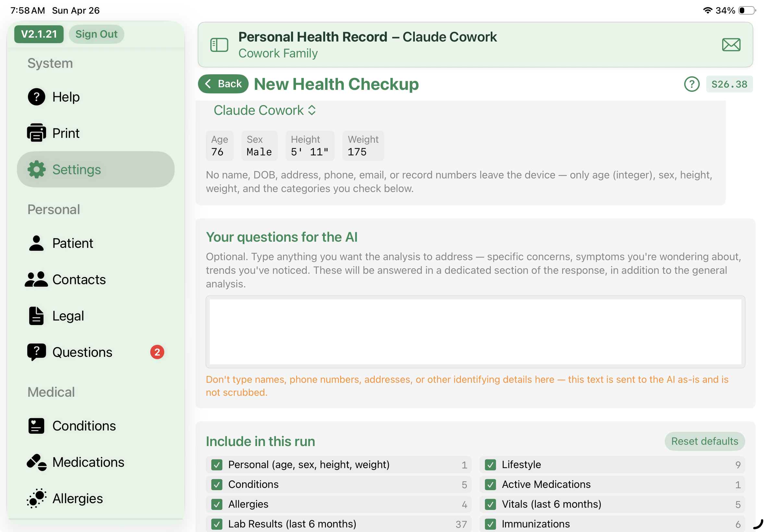Click the 'Your questions for the AI' heading
Screen dimensions: 766x532
click(x=281, y=237)
